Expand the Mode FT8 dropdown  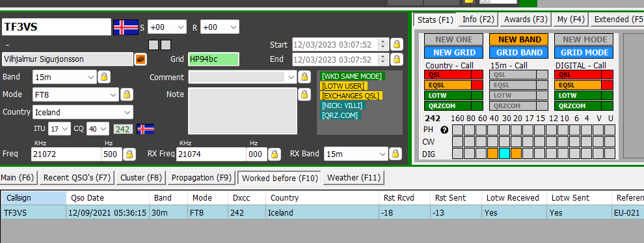[x=114, y=94]
